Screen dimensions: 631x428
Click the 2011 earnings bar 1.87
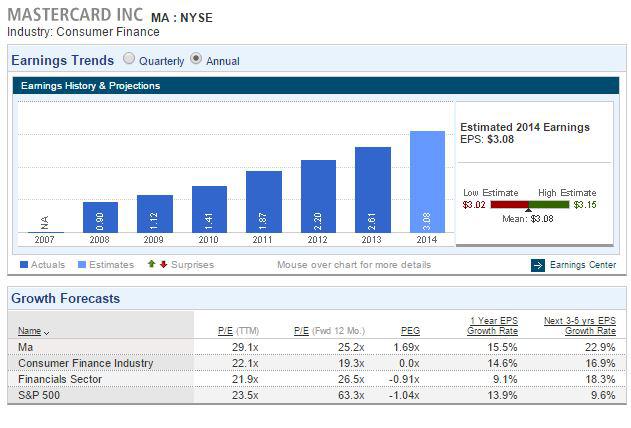[264, 202]
